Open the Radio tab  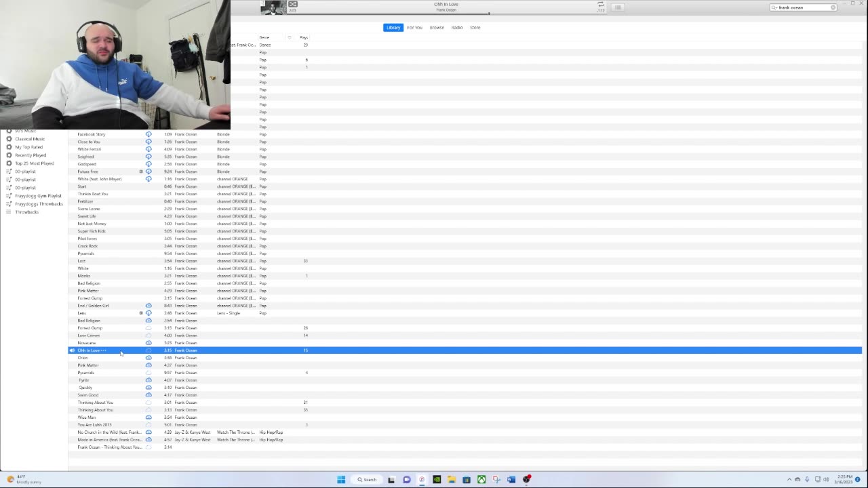tap(457, 27)
